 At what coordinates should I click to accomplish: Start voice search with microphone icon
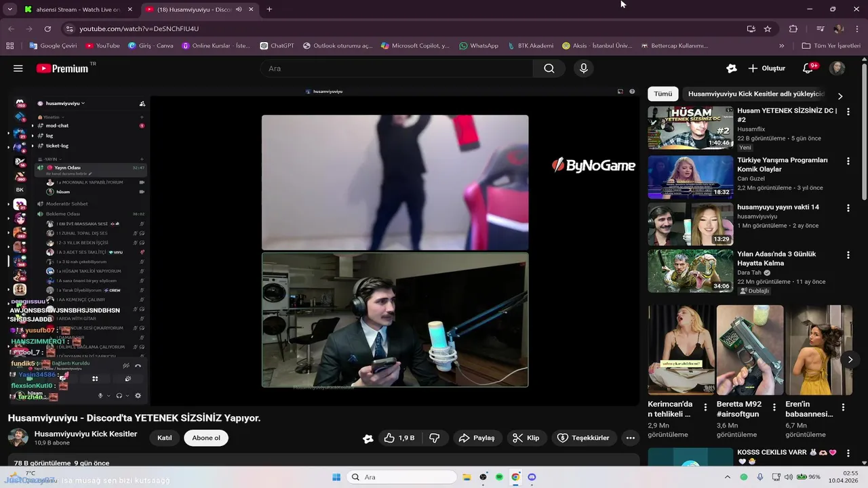tap(583, 68)
